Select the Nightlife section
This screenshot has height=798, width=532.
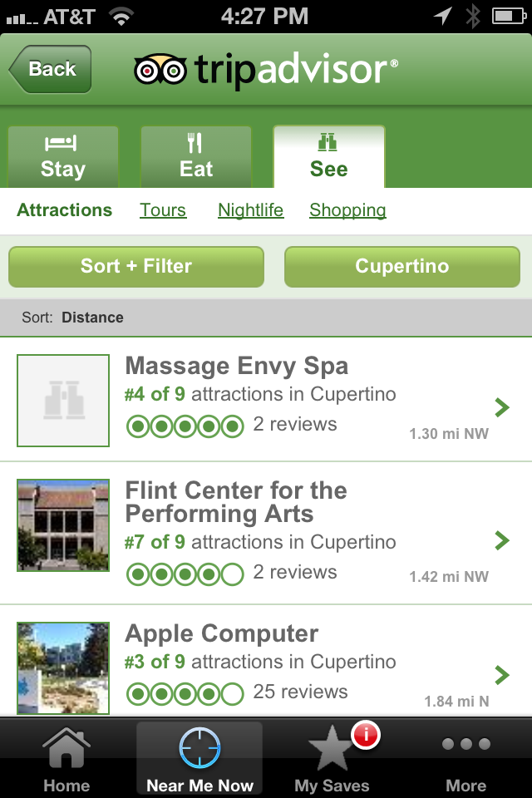[251, 210]
